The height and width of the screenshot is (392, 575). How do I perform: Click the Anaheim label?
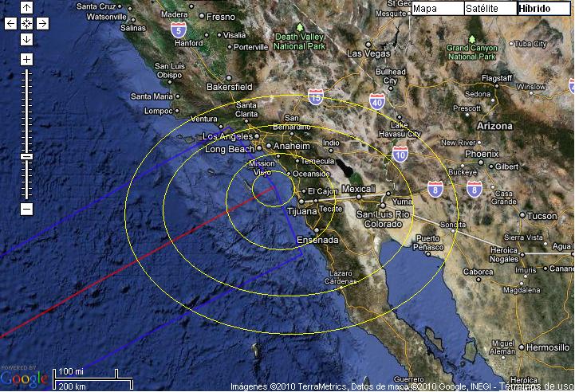[292, 146]
